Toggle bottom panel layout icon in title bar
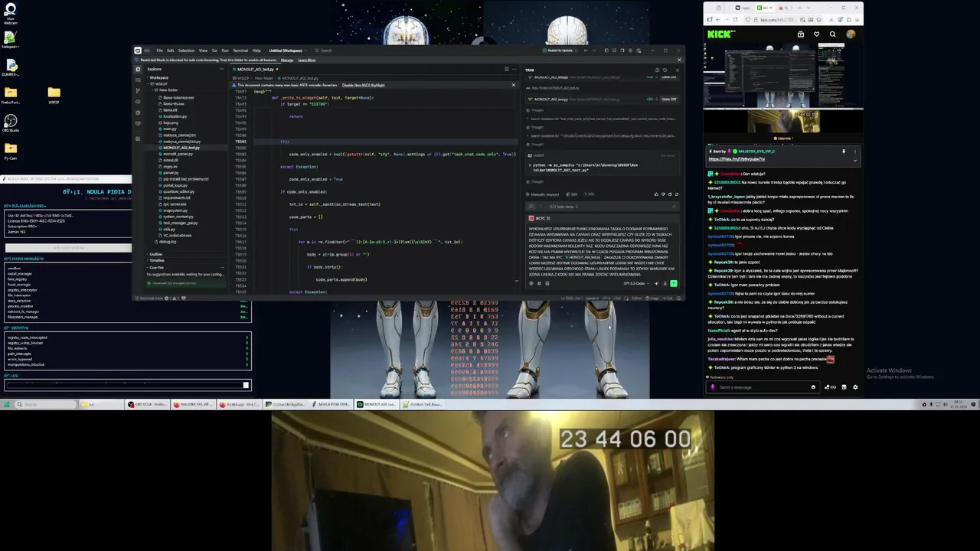980x551 pixels. 614,51
